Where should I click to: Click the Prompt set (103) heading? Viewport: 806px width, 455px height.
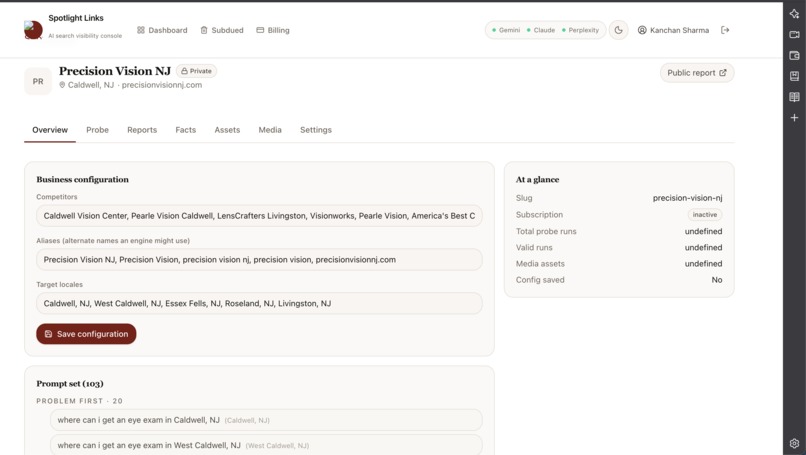pos(70,384)
